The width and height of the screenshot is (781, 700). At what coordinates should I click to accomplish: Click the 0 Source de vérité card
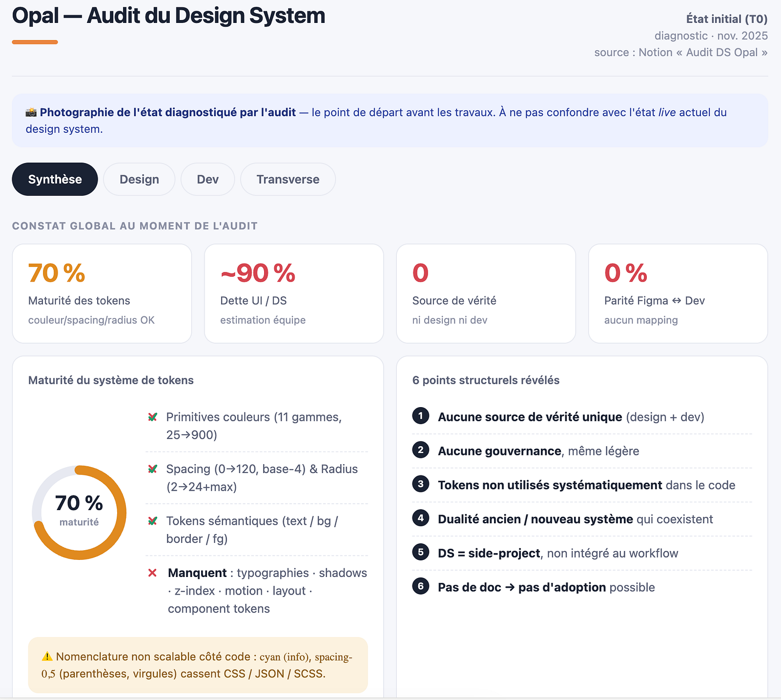486,293
